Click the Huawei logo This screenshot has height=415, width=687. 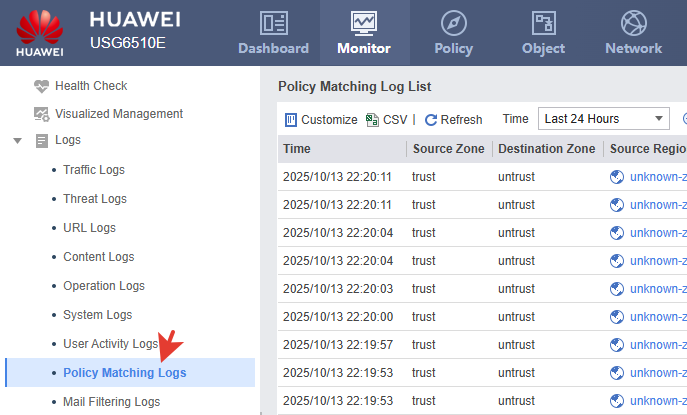pyautogui.click(x=40, y=31)
